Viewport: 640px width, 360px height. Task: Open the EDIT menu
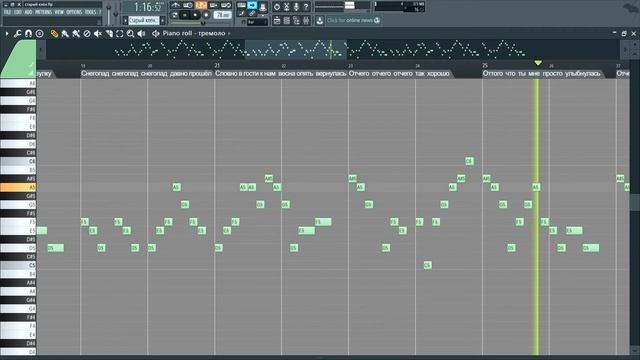[18, 12]
